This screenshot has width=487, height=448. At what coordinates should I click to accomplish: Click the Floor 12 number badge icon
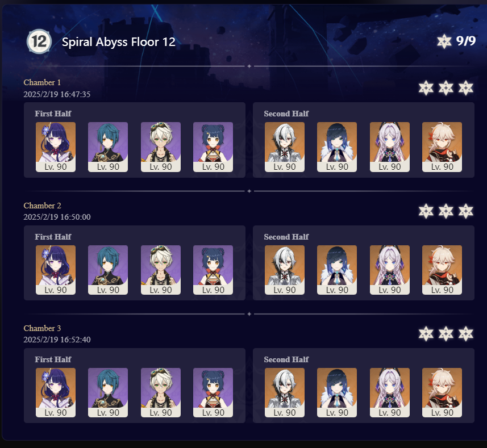coord(39,41)
